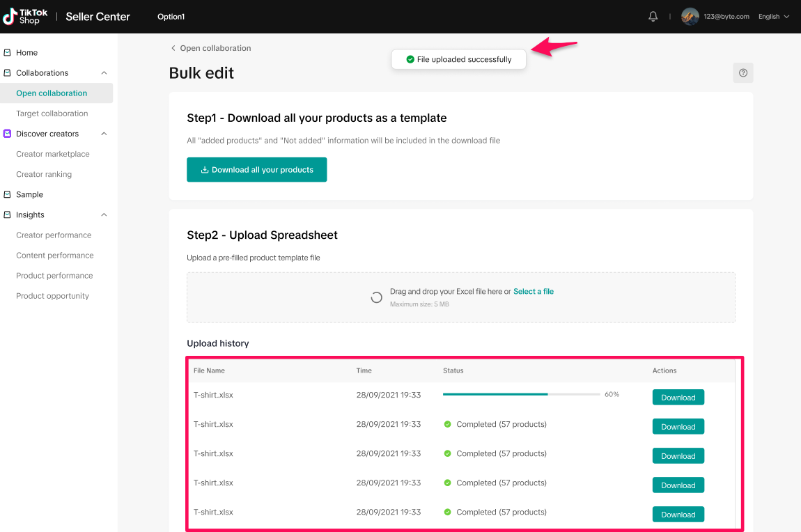Image resolution: width=801 pixels, height=532 pixels.
Task: Download the first T-shirt.xlsx upload in progress
Action: (678, 398)
